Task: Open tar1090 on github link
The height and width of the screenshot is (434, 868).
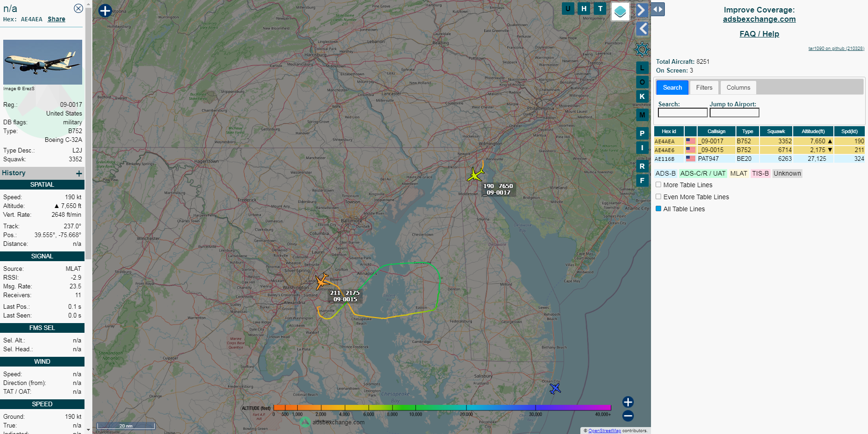Action: [836, 49]
